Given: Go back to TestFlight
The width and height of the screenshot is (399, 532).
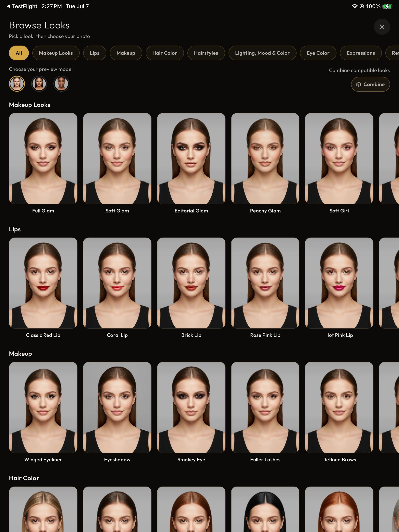Looking at the screenshot, I should (x=22, y=6).
